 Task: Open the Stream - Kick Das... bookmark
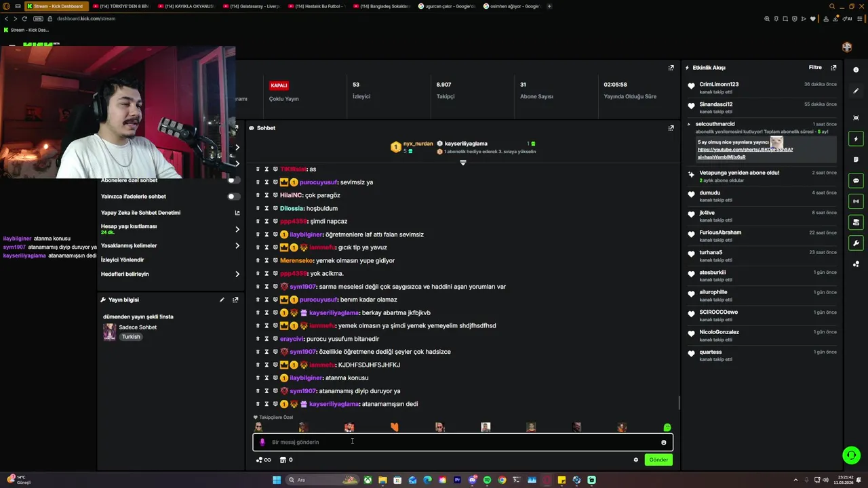26,30
